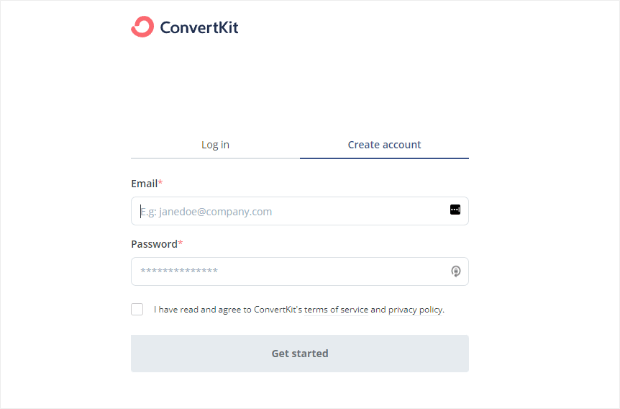The width and height of the screenshot is (620, 409).
Task: Click the red ConvertKit circular logo icon
Action: (x=142, y=27)
